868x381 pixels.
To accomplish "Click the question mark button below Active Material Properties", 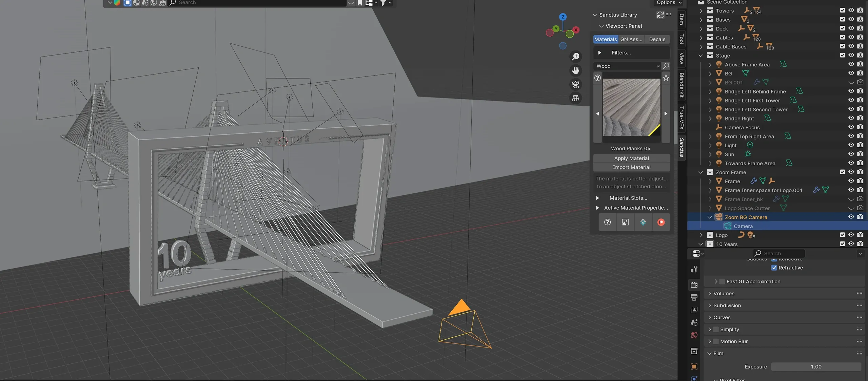I will 607,222.
